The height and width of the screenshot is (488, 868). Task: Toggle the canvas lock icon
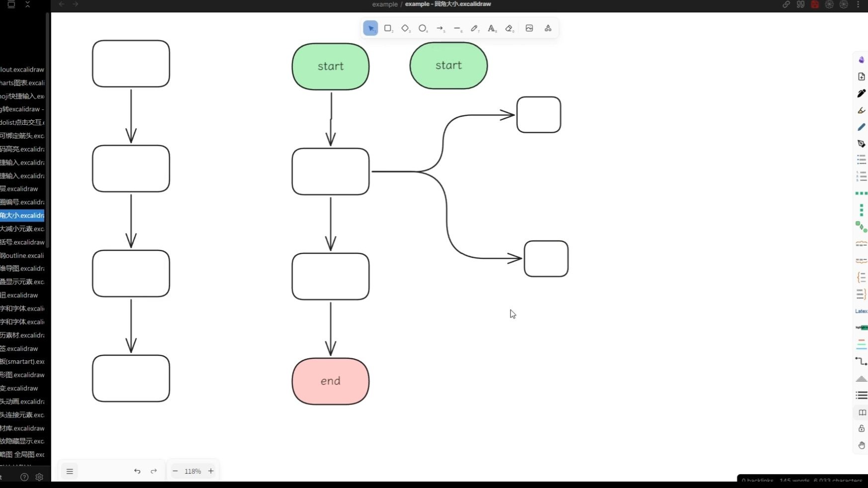point(862,428)
